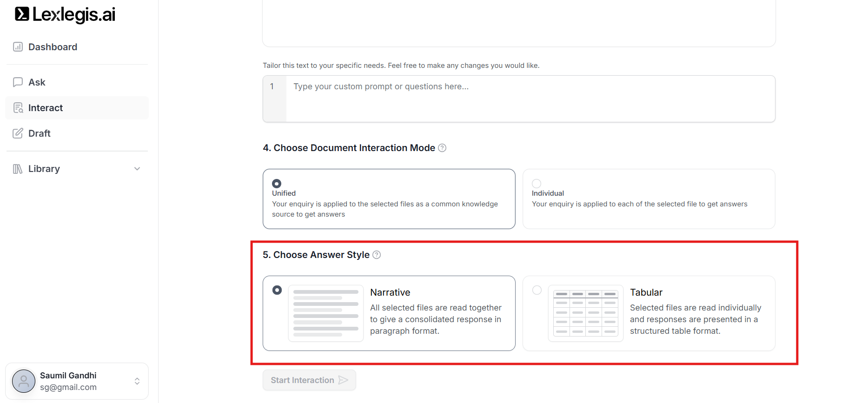Open the Interact section in sidebar
The height and width of the screenshot is (403, 868).
(46, 108)
